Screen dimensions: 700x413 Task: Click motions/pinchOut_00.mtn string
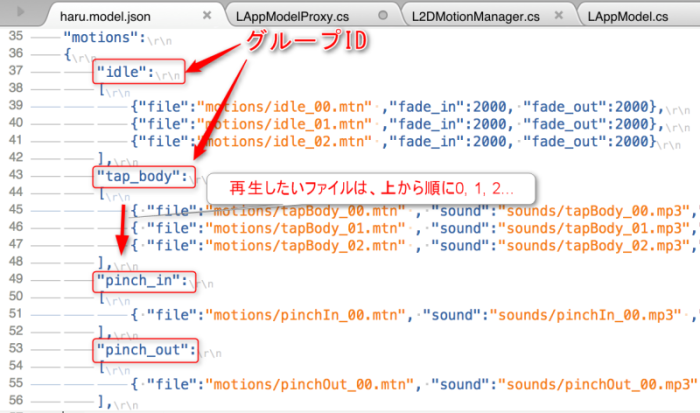309,384
